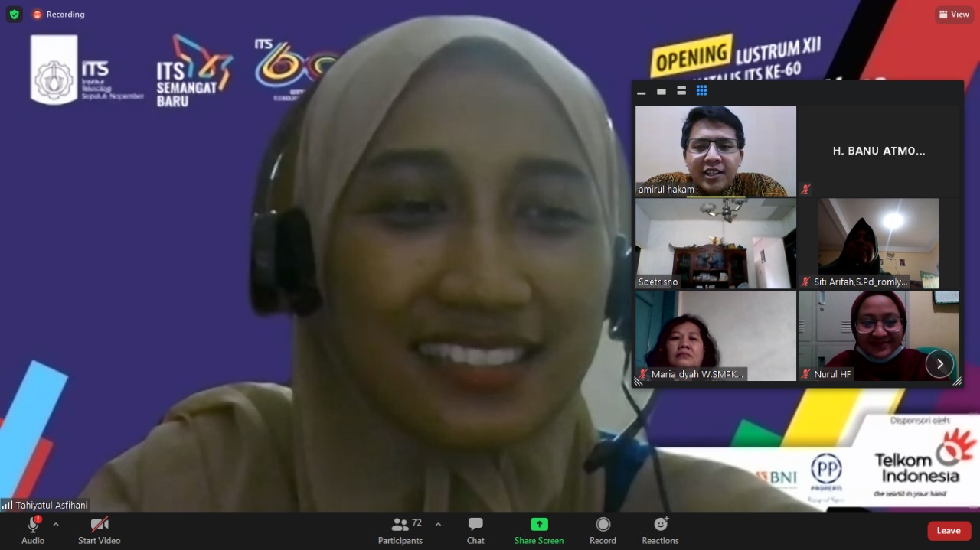Turn on camera with Start Video
The image size is (980, 550).
pyautogui.click(x=100, y=530)
